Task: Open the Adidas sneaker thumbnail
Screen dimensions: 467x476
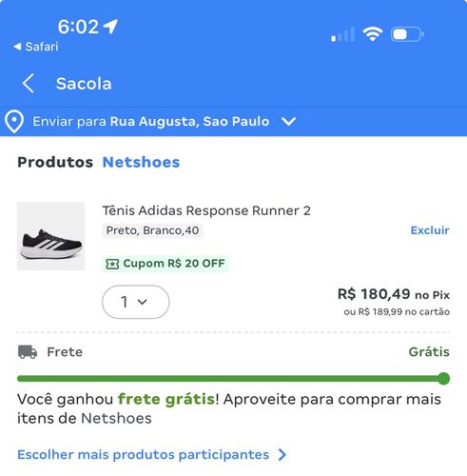Action: click(51, 236)
